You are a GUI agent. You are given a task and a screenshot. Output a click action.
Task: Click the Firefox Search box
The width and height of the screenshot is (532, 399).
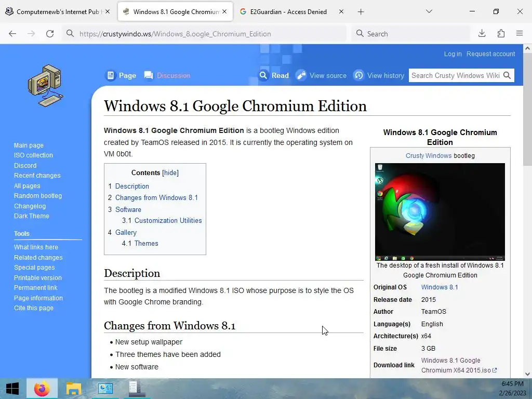411,34
